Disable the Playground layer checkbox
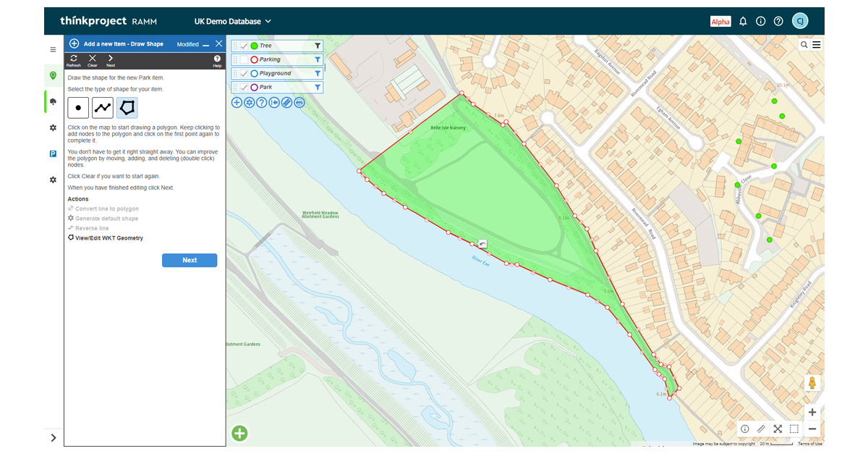This screenshot has height=454, width=868. click(244, 73)
